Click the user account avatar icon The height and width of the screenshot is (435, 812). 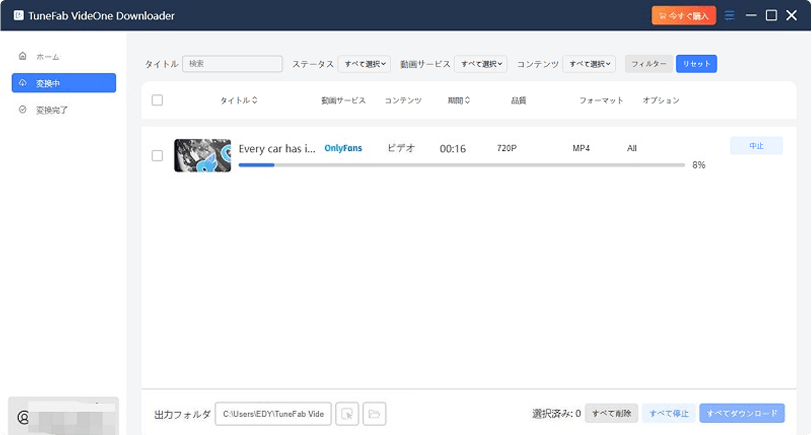(x=23, y=417)
